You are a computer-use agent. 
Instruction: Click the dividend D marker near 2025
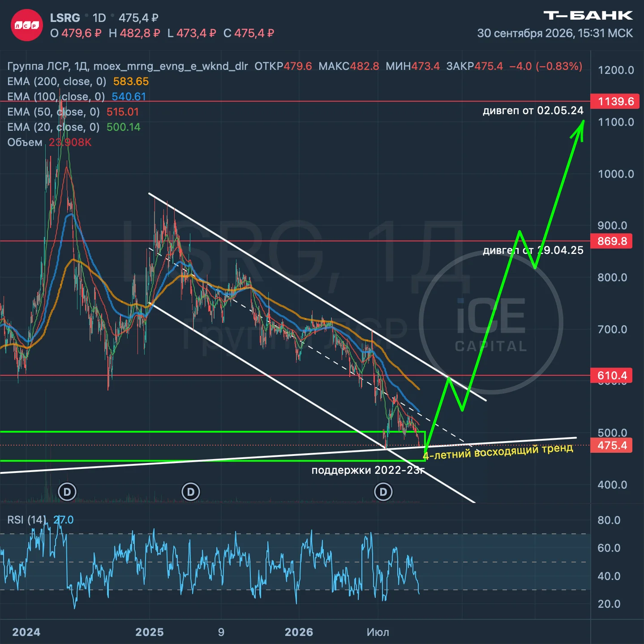[191, 492]
